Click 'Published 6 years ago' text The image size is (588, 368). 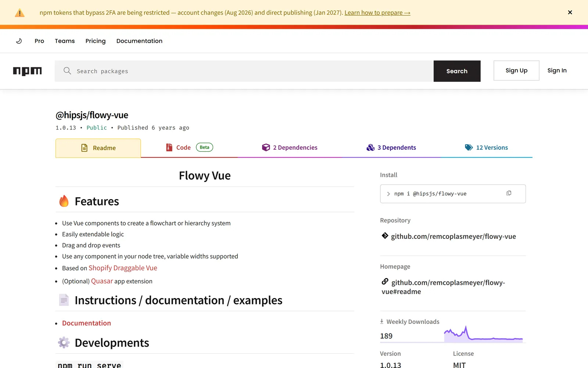153,128
